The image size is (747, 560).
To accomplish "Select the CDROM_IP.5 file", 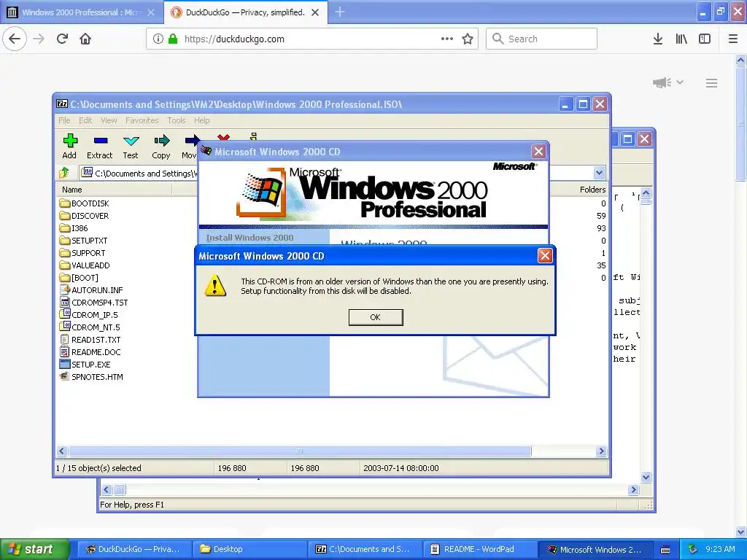I will (x=88, y=315).
